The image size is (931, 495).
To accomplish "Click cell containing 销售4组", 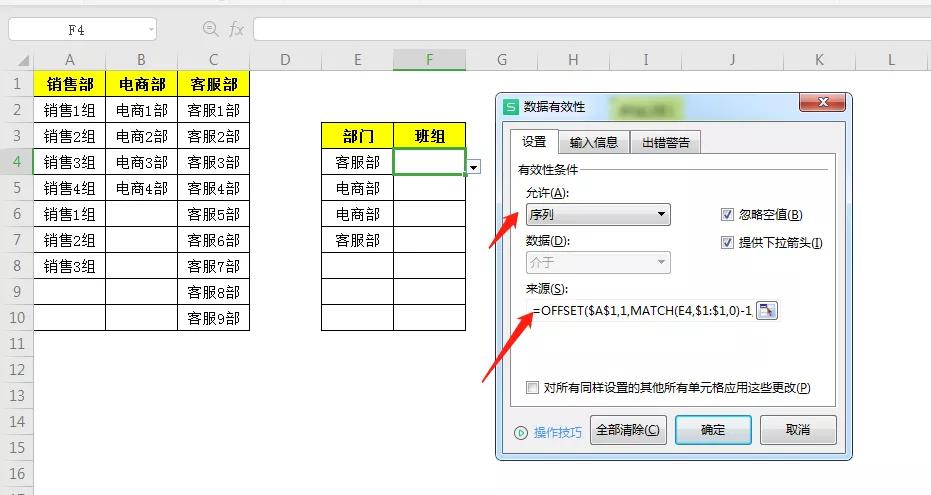I will coord(69,188).
